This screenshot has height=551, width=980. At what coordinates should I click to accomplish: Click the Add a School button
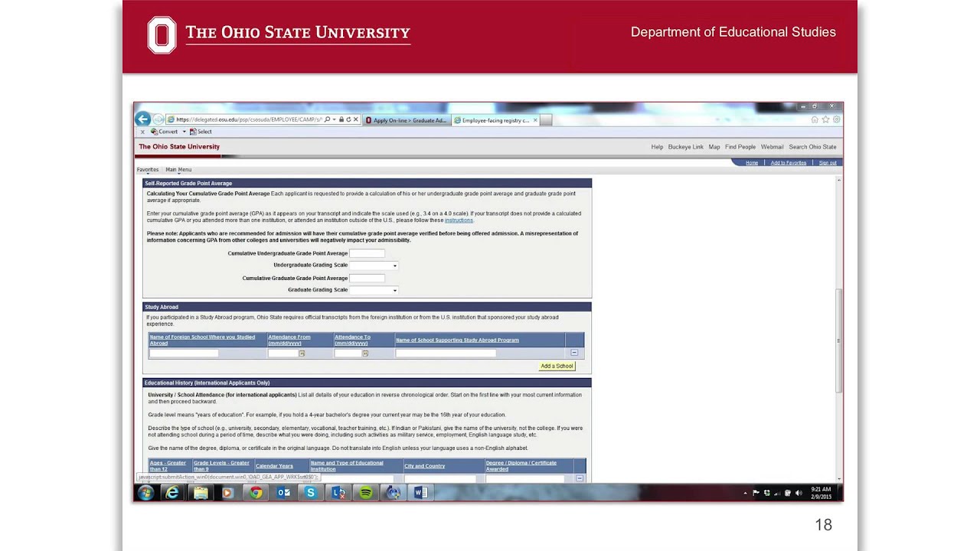click(557, 366)
